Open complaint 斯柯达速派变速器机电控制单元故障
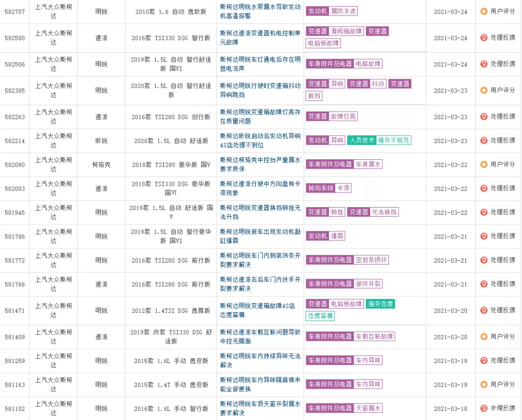Viewport: 522px width, 420px height. (260, 38)
